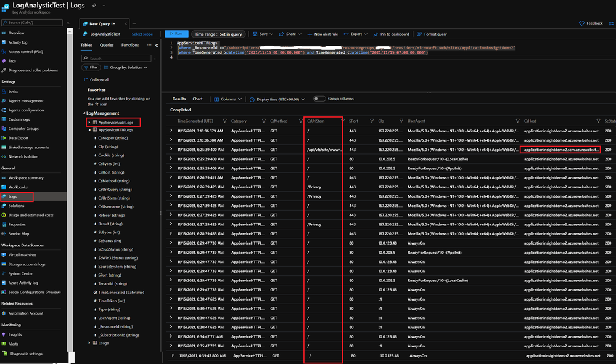
Task: Toggle the Group columns switch
Action: click(x=319, y=99)
